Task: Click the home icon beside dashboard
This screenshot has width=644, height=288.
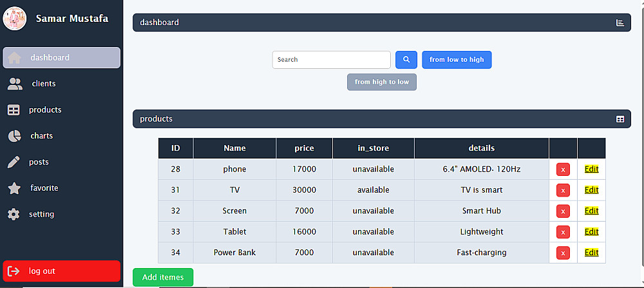Action: tap(14, 57)
